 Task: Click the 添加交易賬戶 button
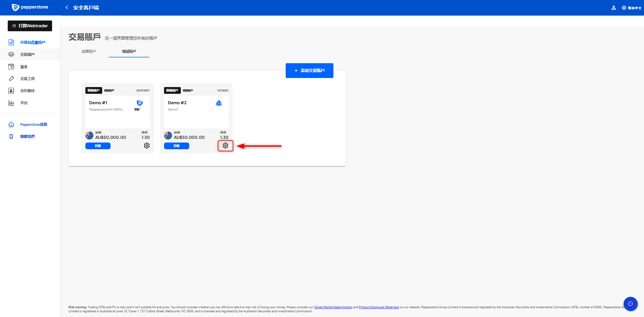[309, 71]
